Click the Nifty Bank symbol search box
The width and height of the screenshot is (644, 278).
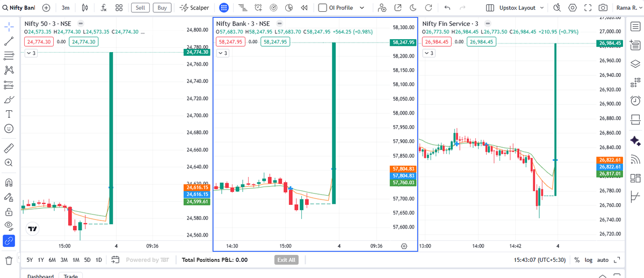19,8
